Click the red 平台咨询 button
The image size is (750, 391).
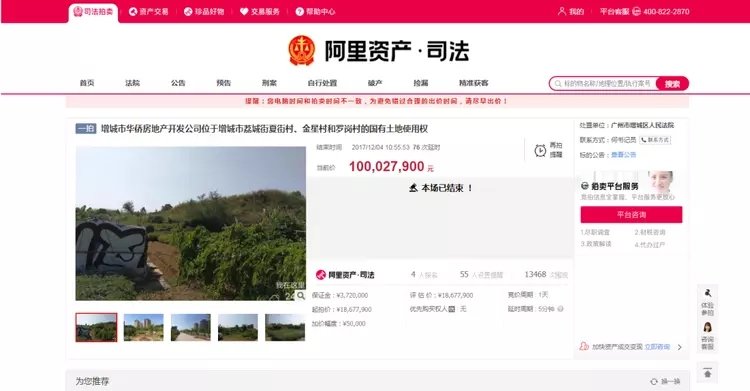[631, 215]
